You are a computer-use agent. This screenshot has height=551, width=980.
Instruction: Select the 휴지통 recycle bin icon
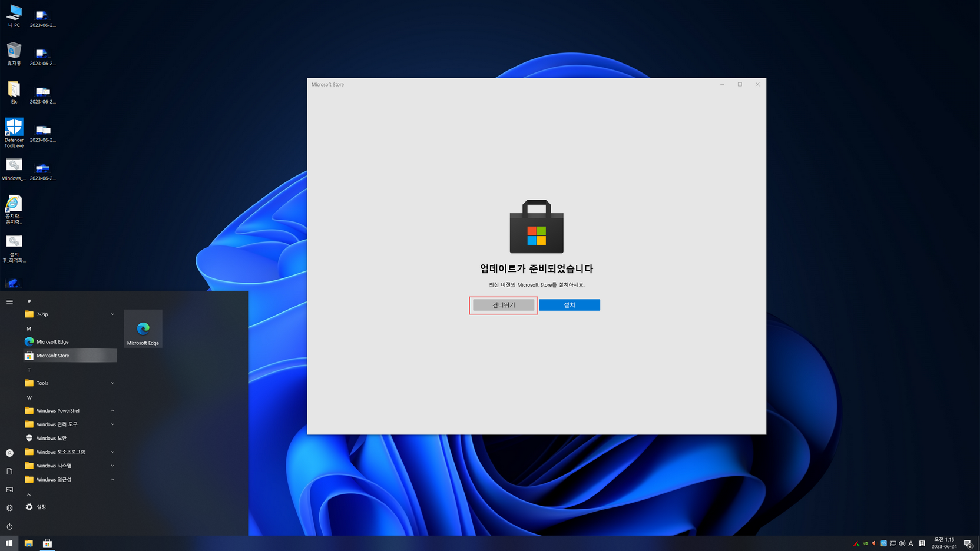[x=14, y=54]
